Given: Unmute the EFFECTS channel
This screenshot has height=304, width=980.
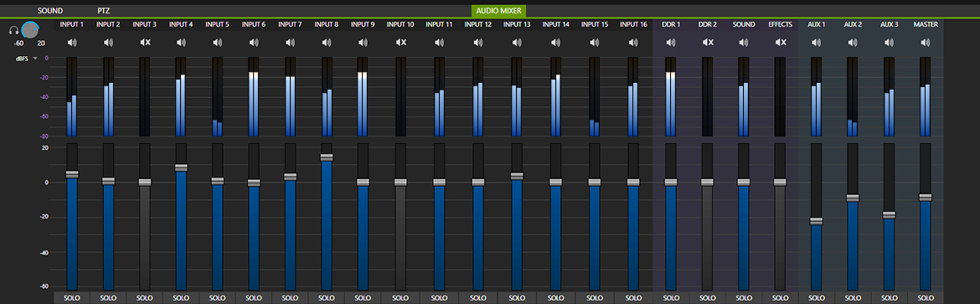Looking at the screenshot, I should (x=781, y=43).
